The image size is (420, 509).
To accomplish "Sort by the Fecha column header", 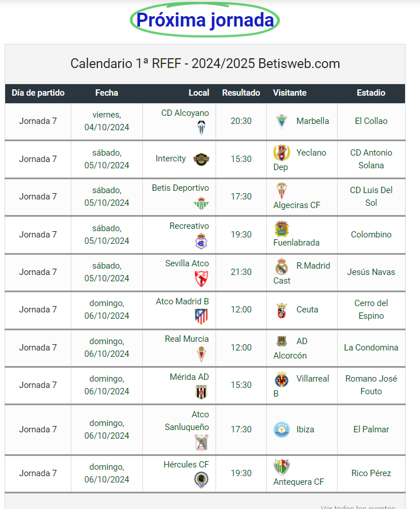I will 107,93.
